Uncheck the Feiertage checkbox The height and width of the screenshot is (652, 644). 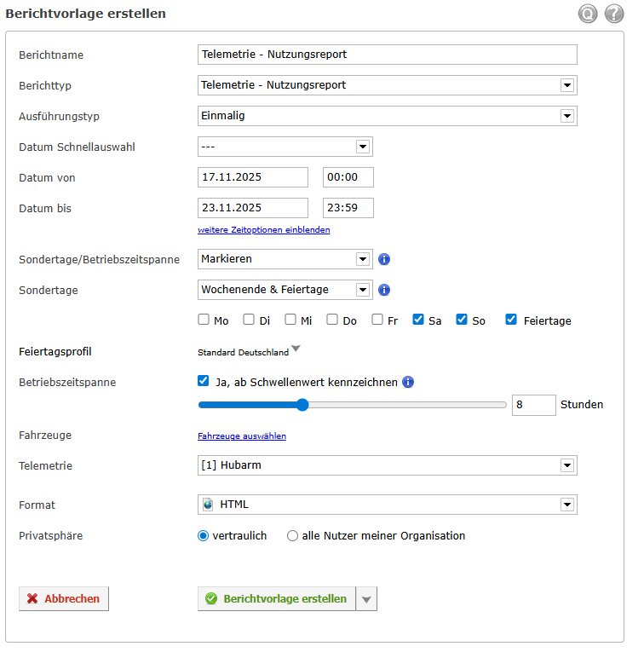511,320
